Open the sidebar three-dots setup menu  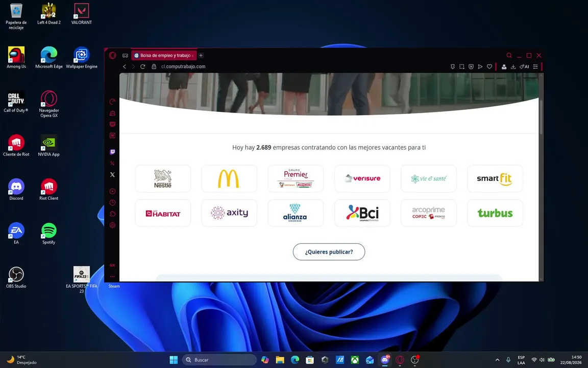click(112, 277)
